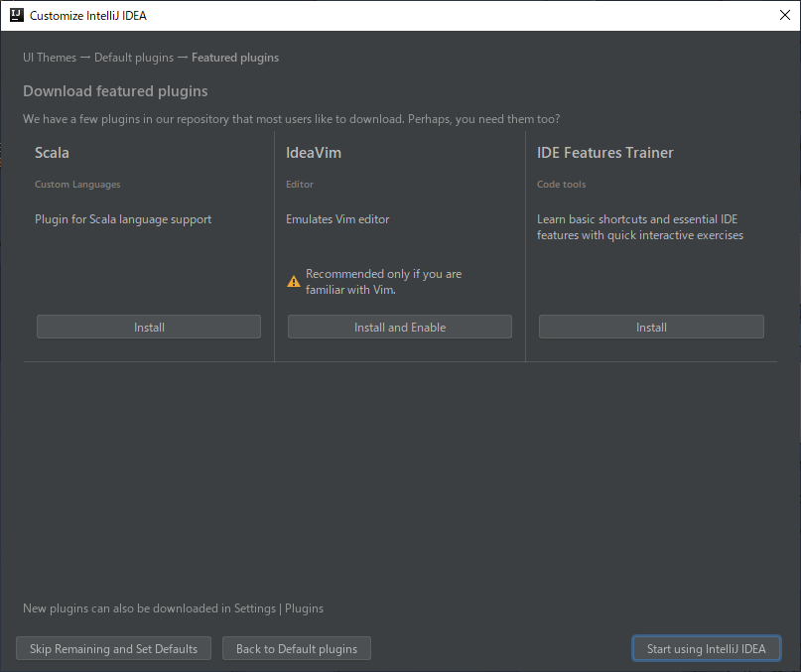Select the UI Themes breadcrumb step
Viewport: 801px width, 672px height.
point(50,58)
